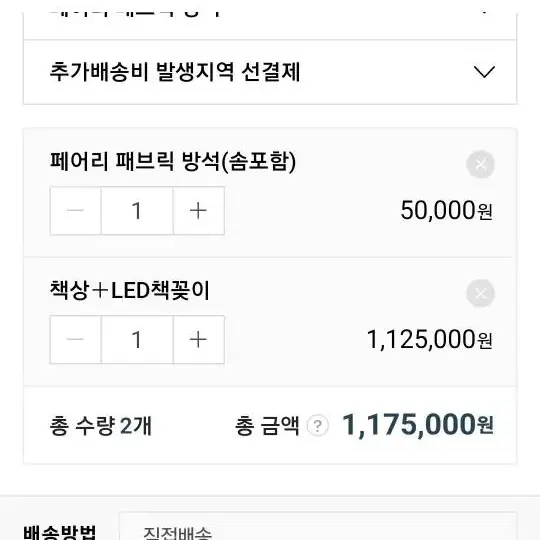Image resolution: width=540 pixels, height=540 pixels.
Task: Click the 배송방법 label
Action: (x=60, y=532)
